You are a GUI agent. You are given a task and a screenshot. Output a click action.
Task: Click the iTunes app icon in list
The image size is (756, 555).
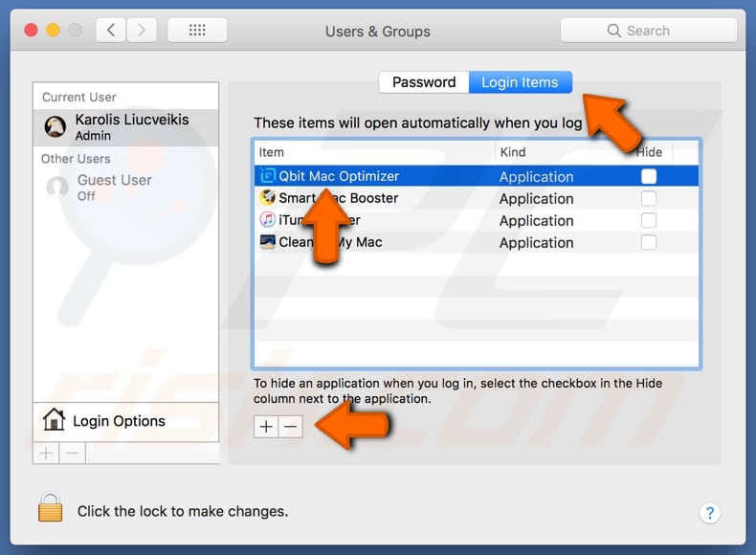point(268,220)
